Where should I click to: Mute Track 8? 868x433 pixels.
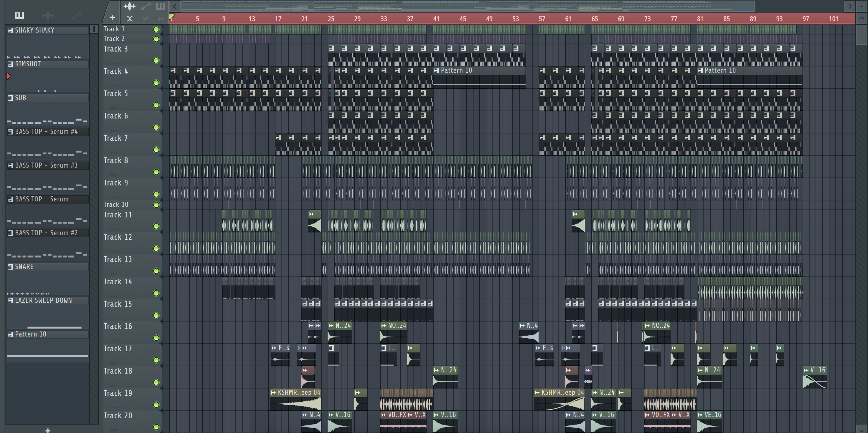156,172
